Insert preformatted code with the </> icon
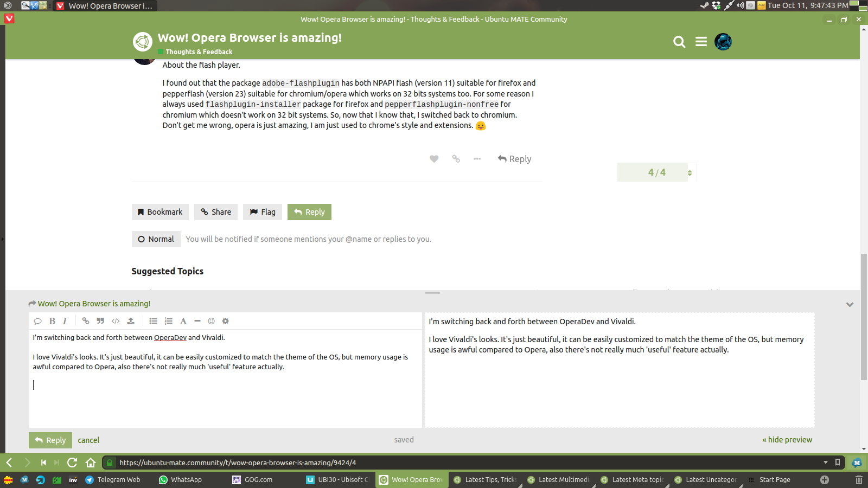The image size is (868, 488). (116, 321)
